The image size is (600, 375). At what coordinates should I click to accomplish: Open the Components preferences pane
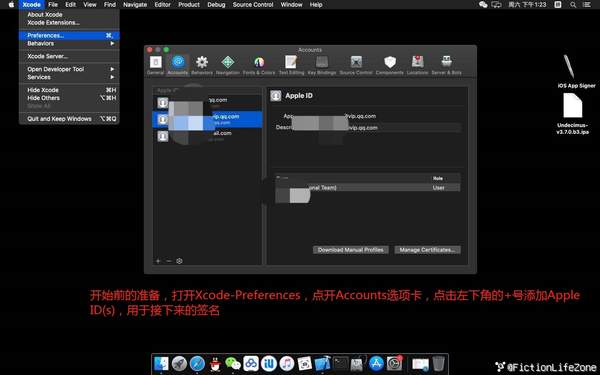[390, 65]
